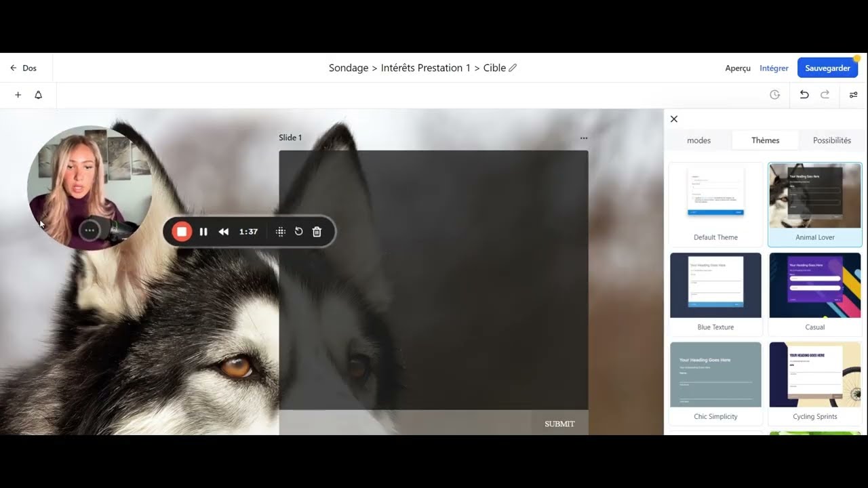
Task: Click the webcam presenter bubble
Action: 90,188
